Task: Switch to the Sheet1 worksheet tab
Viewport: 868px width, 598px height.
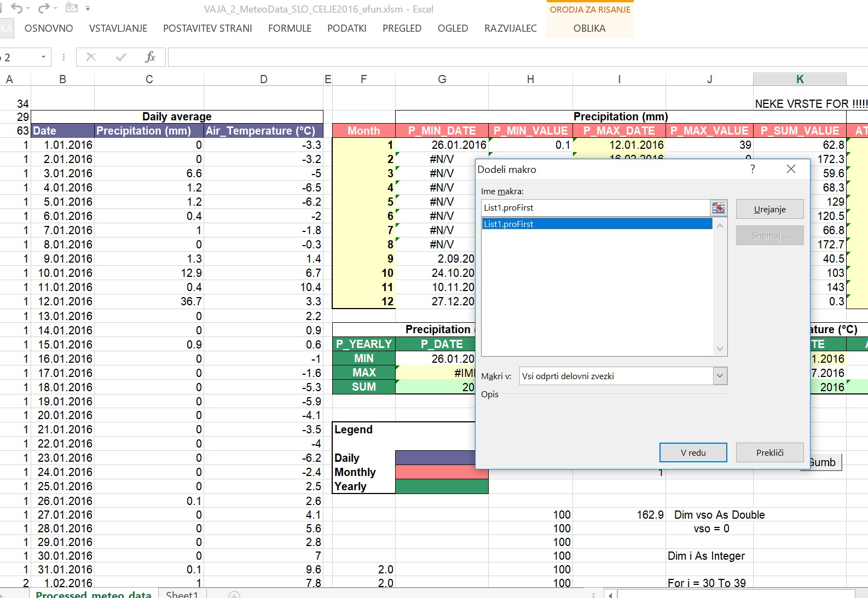Action: coord(182,594)
